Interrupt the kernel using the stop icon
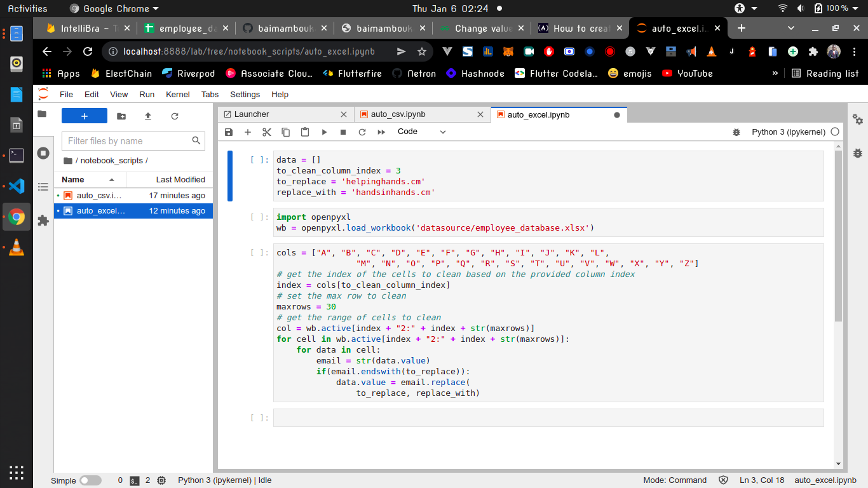 tap(342, 132)
